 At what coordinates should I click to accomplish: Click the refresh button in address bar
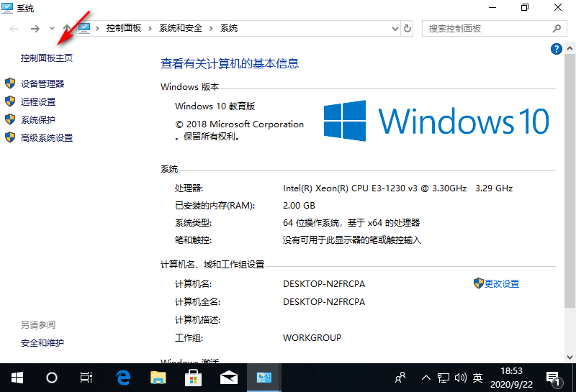click(408, 29)
